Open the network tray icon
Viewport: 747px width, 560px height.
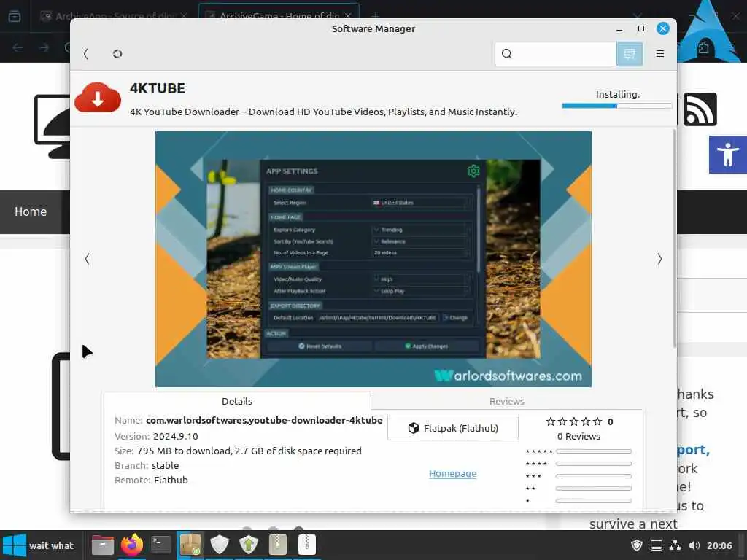(x=675, y=545)
